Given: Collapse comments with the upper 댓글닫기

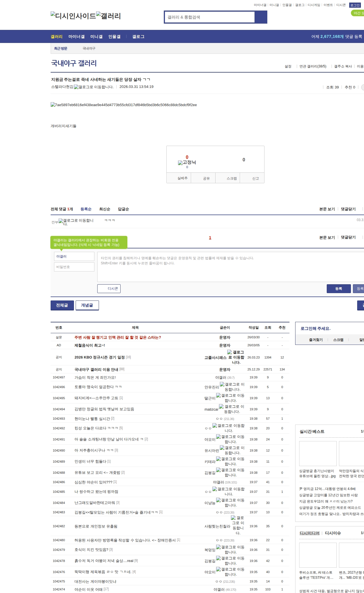Looking at the screenshot, I should point(348,209).
